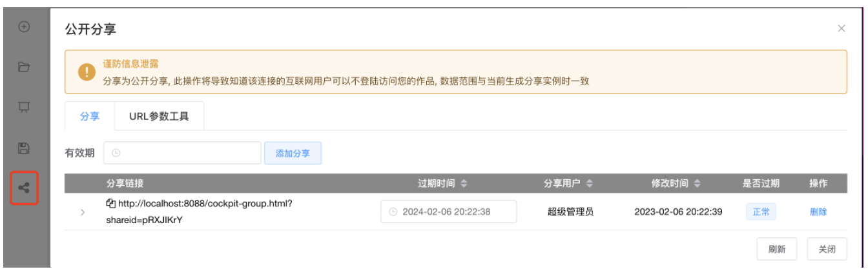
Task: Click the expiry date field 2024-02-06 20:22:38
Action: (x=448, y=212)
